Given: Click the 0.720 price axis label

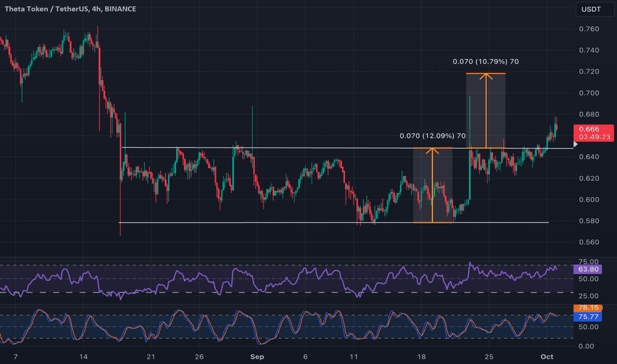Looking at the screenshot, I should point(589,71).
